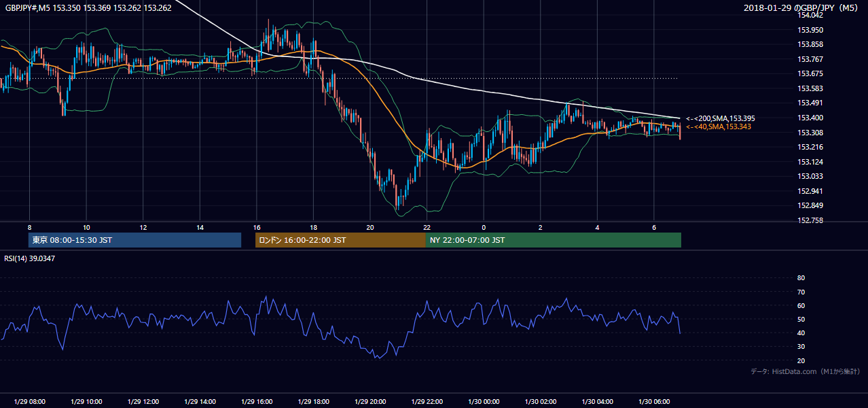The height and width of the screenshot is (408, 868).
Task: Click hour 20 on price chart axis
Action: pos(370,227)
